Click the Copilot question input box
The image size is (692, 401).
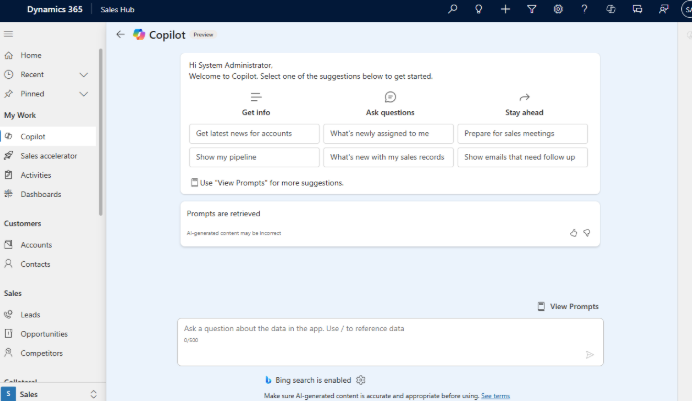[390, 342]
